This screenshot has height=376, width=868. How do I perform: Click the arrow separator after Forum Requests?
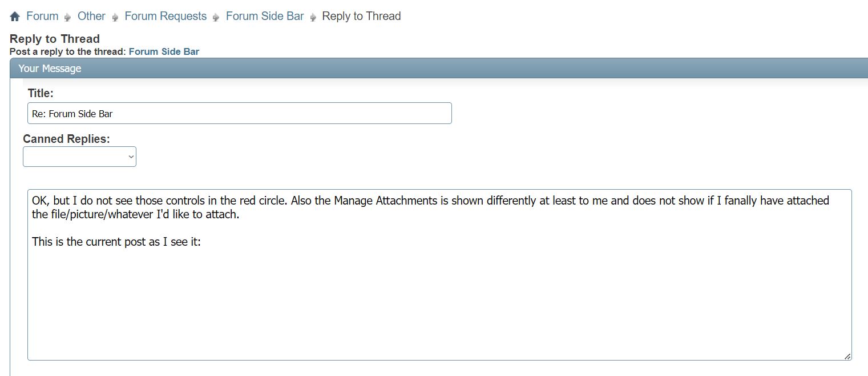pos(216,17)
